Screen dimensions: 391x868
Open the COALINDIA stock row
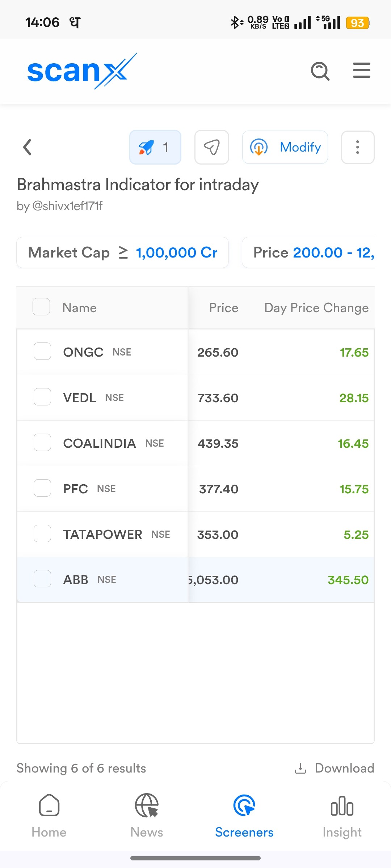pos(100,443)
